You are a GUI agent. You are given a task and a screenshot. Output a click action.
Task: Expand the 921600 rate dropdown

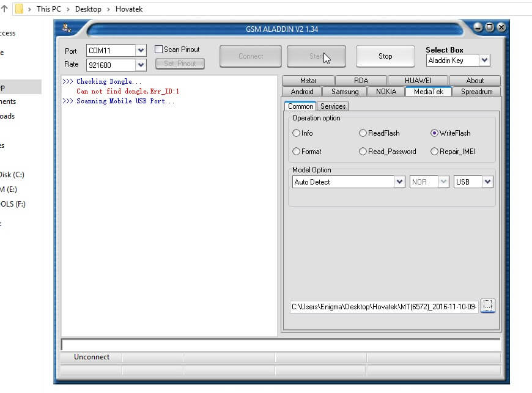coord(141,65)
